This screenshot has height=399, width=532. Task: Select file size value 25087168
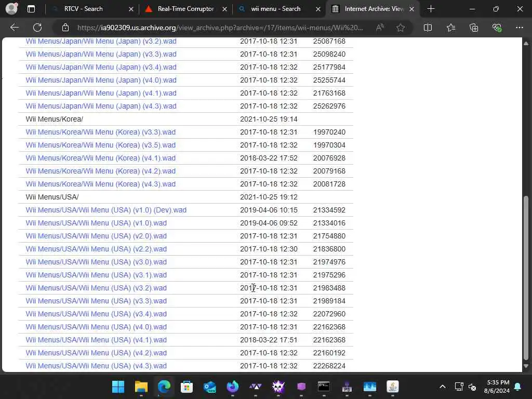[x=329, y=41]
